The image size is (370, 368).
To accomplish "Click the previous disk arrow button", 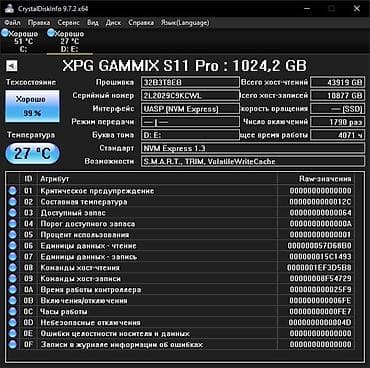I will [12, 66].
